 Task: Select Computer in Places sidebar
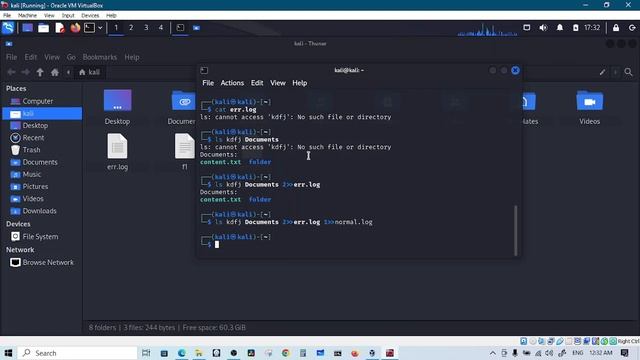tap(38, 101)
